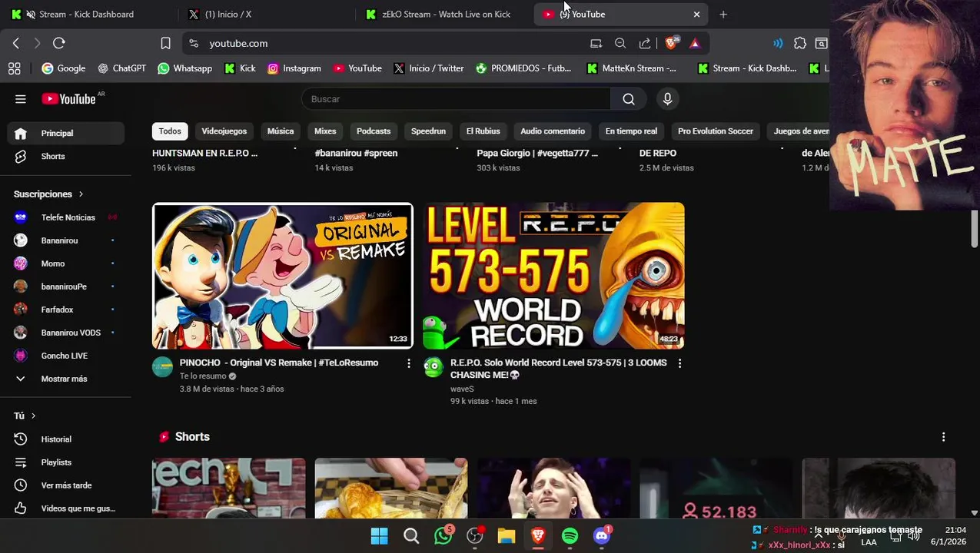Open taskbar search
The width and height of the screenshot is (980, 553).
(411, 536)
